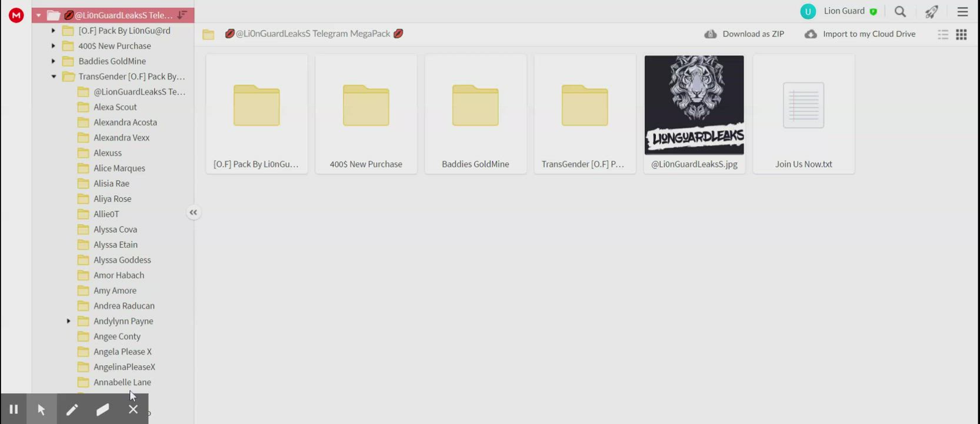Select Angela Please X folder in tree

[x=122, y=352]
